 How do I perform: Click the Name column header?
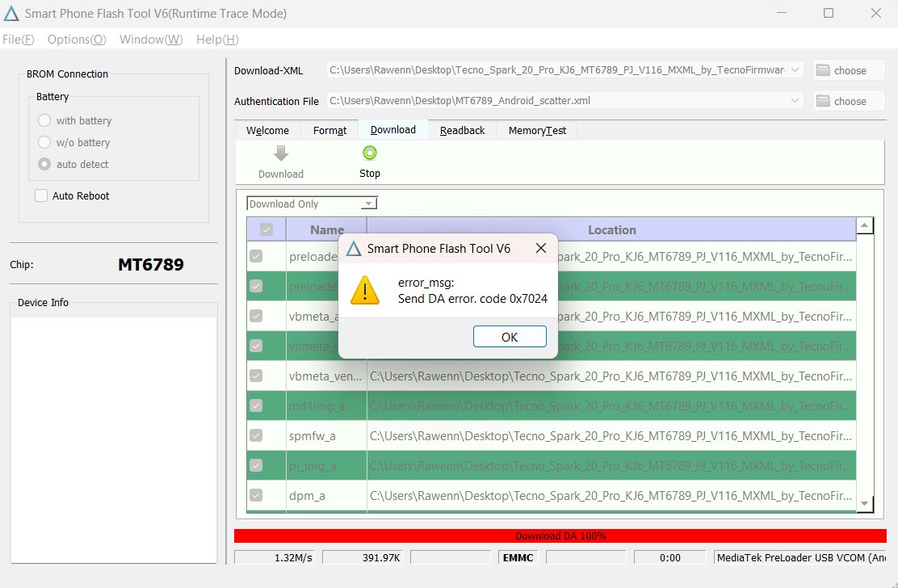[x=326, y=229]
